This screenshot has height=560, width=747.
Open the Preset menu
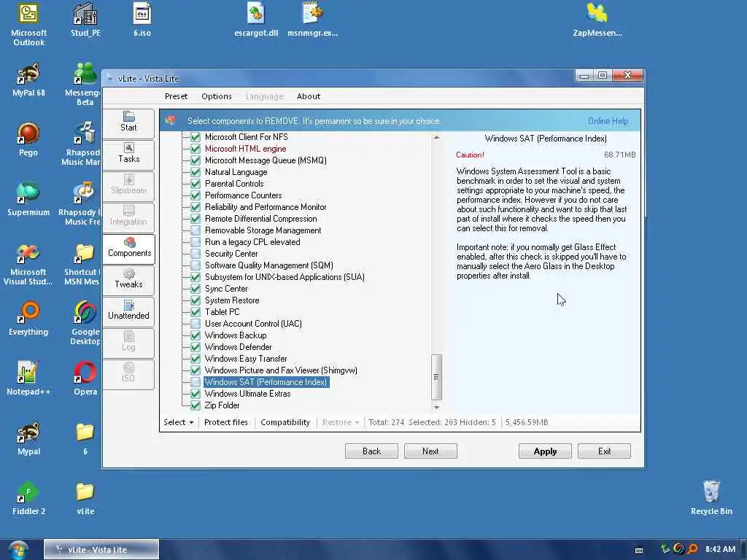[x=177, y=96]
